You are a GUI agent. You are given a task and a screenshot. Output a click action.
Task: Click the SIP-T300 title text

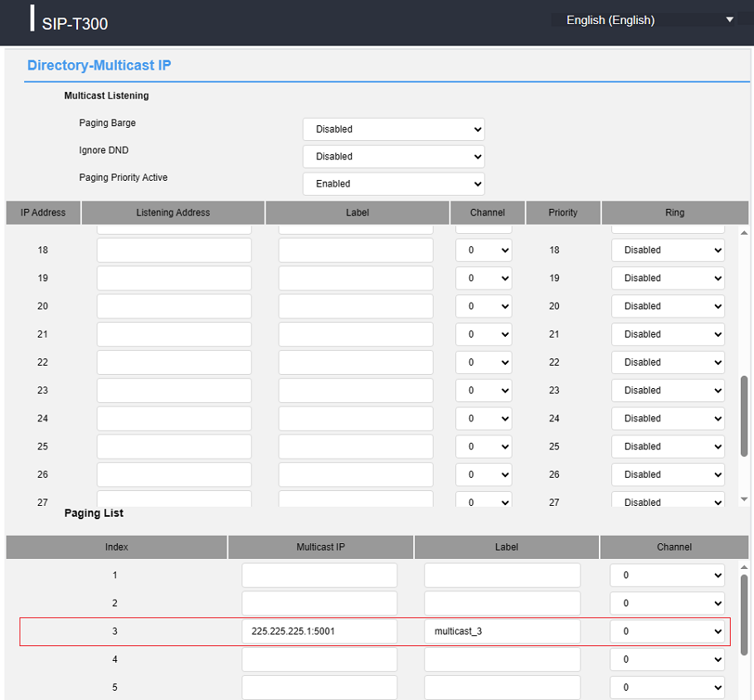(75, 23)
